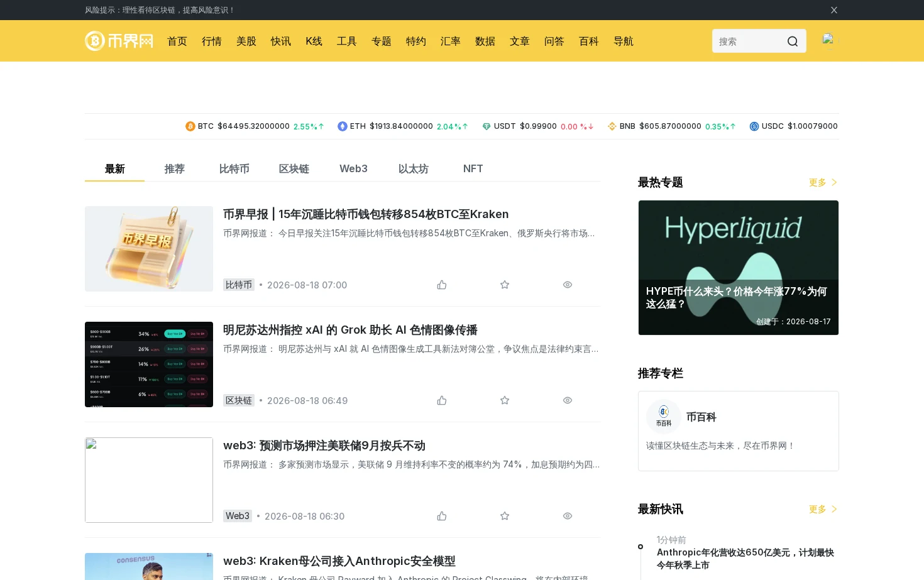924x580 pixels.
Task: Click the BNB price $605.87000000
Action: pyautogui.click(x=670, y=126)
